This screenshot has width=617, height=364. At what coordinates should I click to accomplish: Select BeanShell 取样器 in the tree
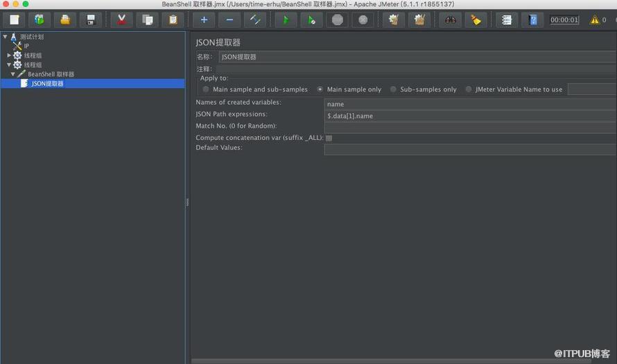click(51, 74)
